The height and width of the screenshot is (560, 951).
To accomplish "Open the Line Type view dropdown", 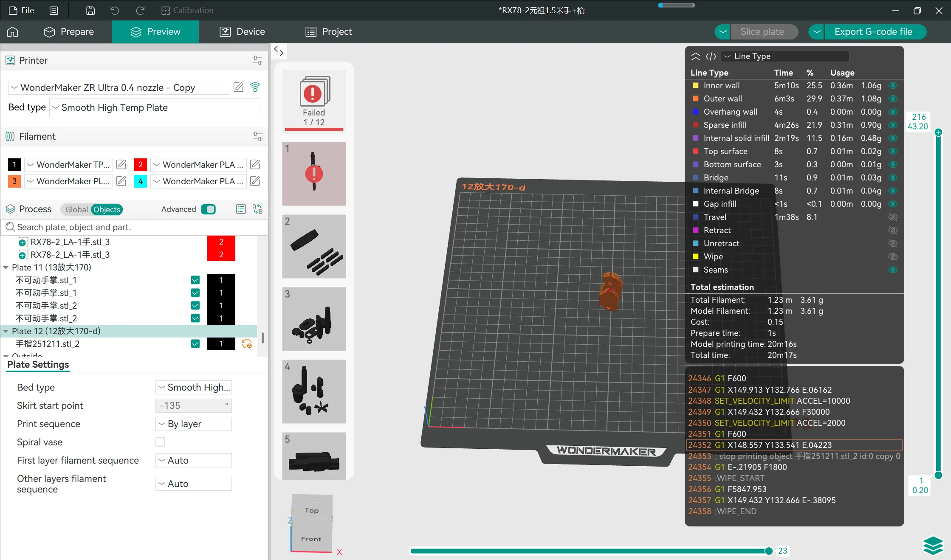I will pyautogui.click(x=785, y=56).
